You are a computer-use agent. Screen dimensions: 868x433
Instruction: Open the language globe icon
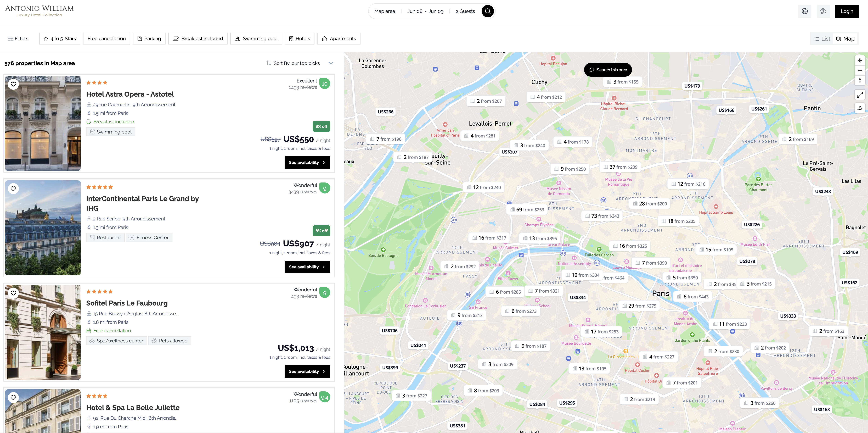tap(805, 11)
